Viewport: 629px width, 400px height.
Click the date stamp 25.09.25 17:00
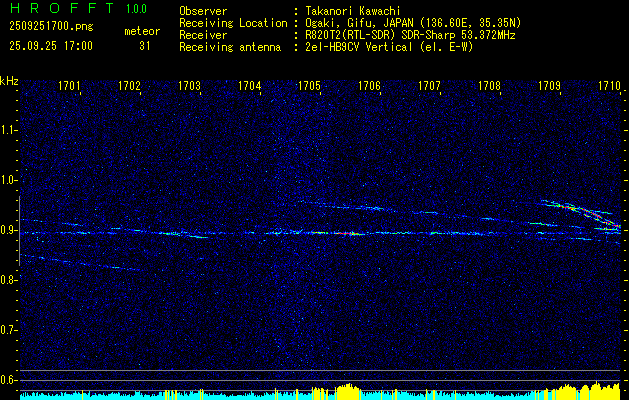51,46
